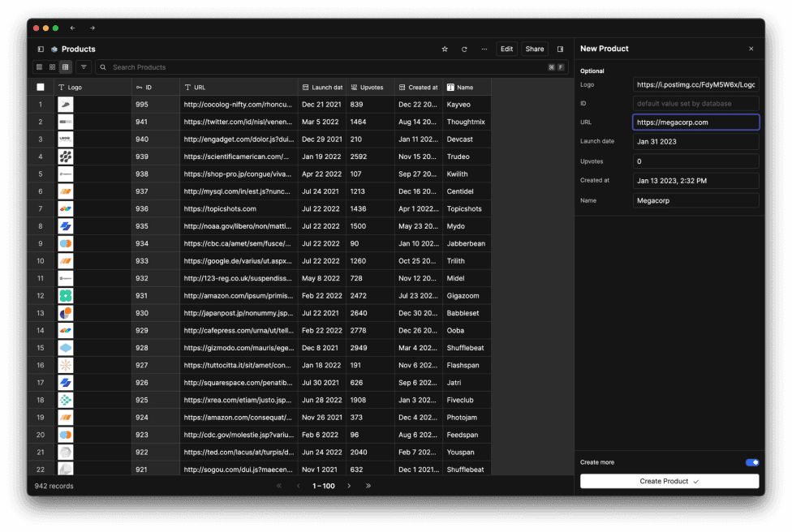792x532 pixels.
Task: Click the Edit button
Action: [506, 49]
